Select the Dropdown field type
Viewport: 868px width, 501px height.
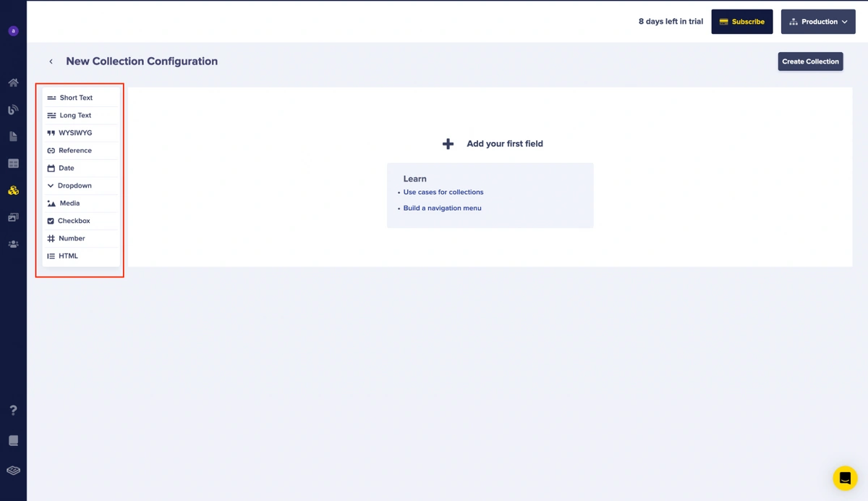pos(75,186)
